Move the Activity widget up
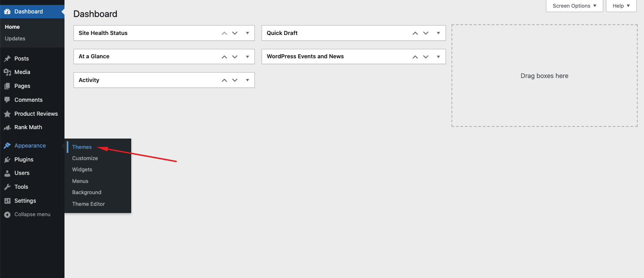Image resolution: width=644 pixels, height=278 pixels. click(224, 80)
